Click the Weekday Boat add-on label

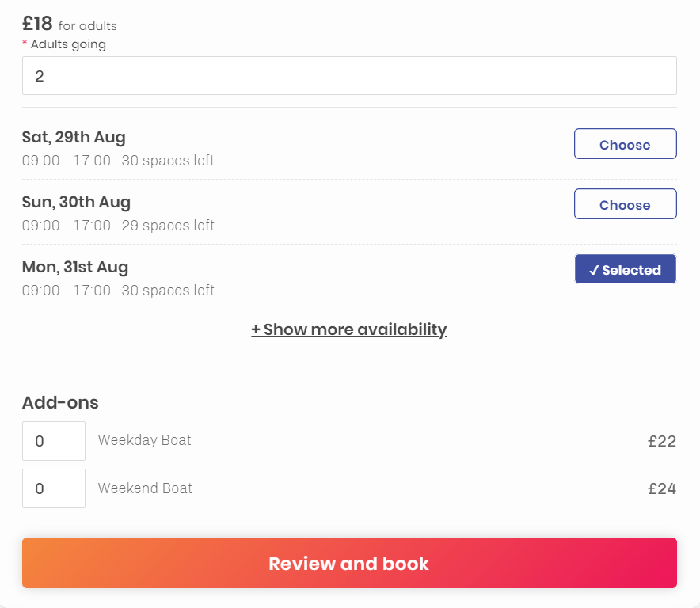pos(145,440)
